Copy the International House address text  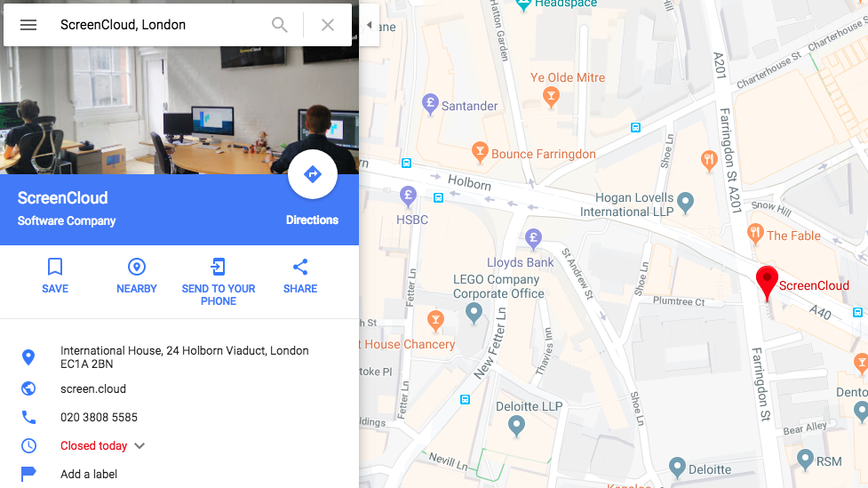pyautogui.click(x=184, y=357)
